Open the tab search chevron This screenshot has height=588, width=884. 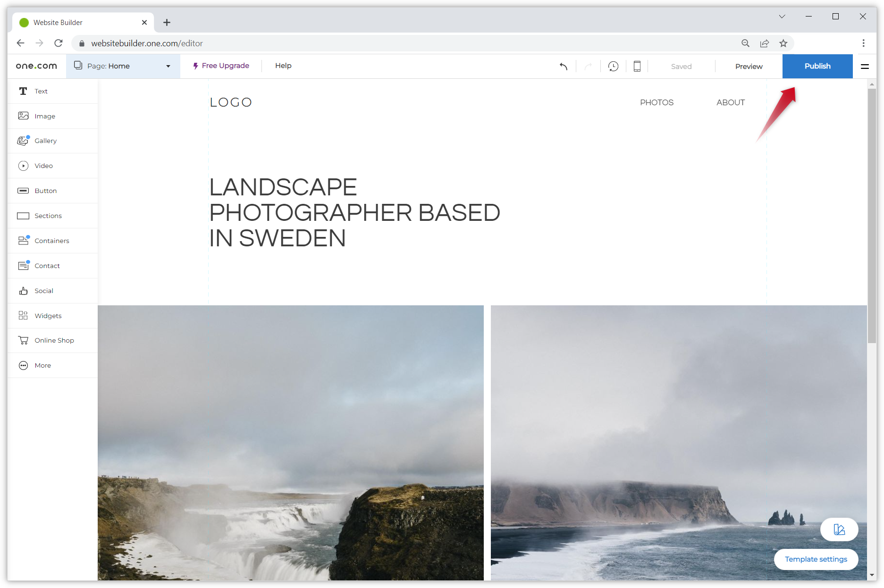point(782,17)
